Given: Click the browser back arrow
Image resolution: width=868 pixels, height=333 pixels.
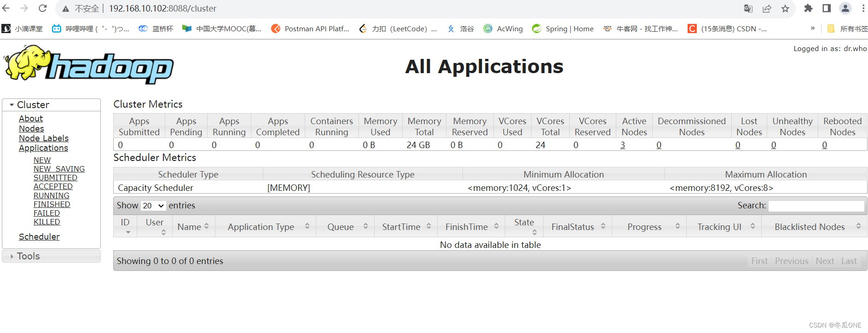Looking at the screenshot, I should (x=6, y=8).
